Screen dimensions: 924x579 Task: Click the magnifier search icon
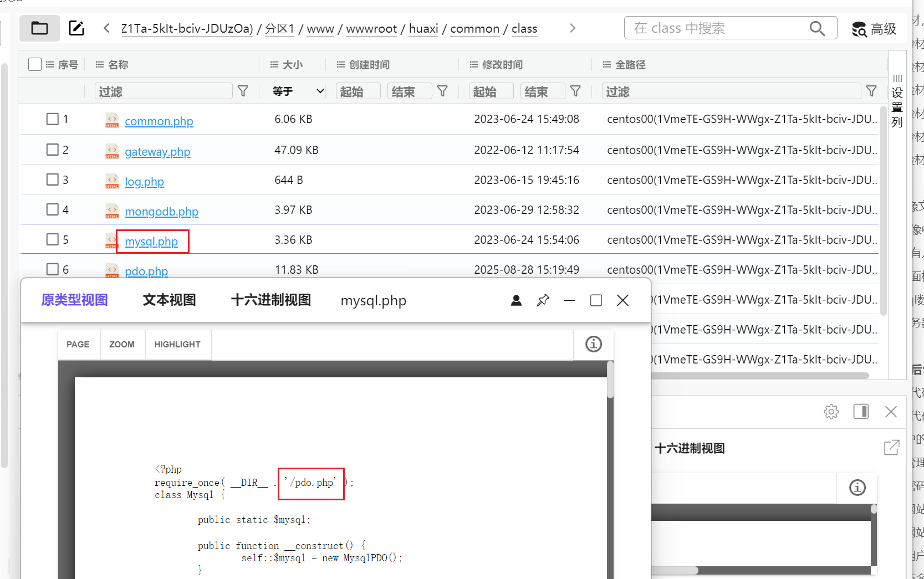point(817,28)
